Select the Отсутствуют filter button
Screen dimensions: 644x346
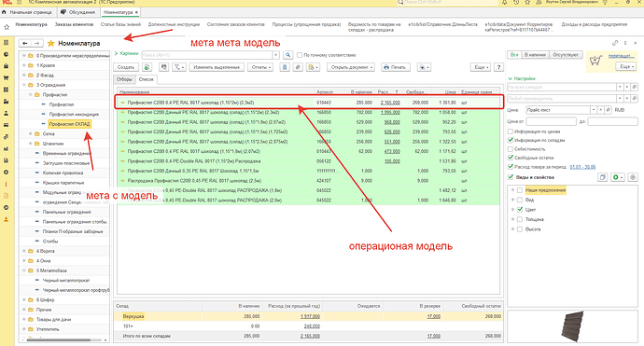[x=566, y=55]
